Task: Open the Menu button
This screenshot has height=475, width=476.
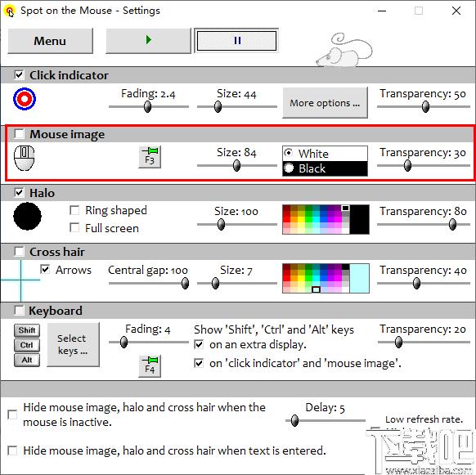Action: coord(50,41)
